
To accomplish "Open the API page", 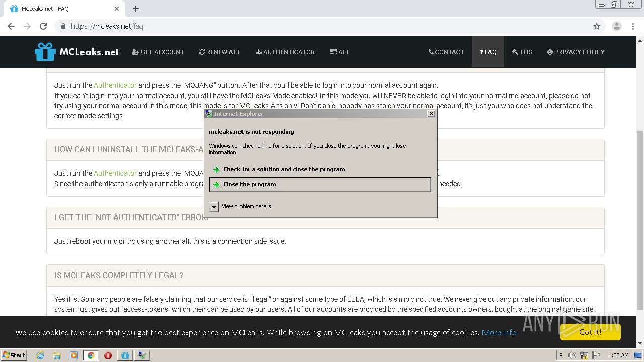I will [339, 52].
